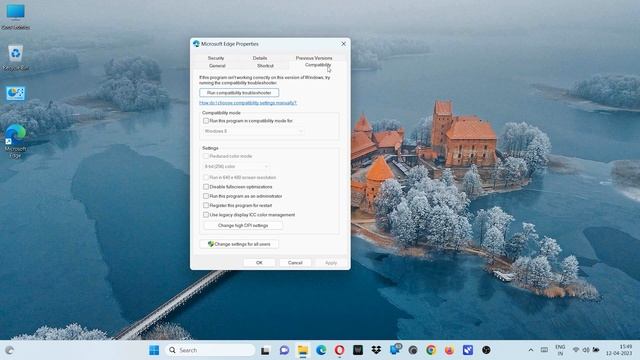
Task: Open ENG IN language switcher
Action: 560,350
